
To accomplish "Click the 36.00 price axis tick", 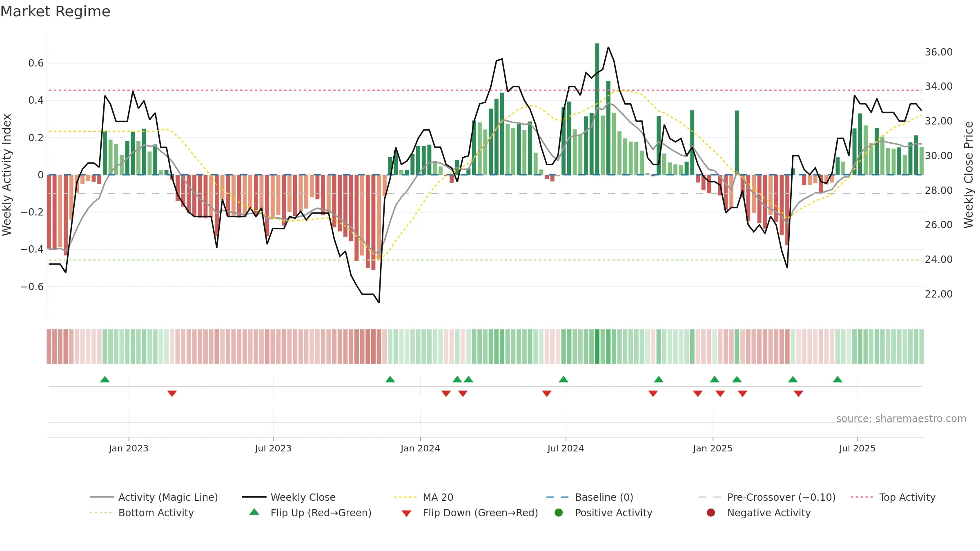I will coord(938,52).
